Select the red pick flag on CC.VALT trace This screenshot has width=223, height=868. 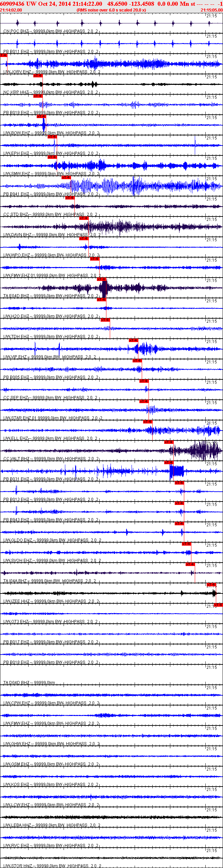click(x=169, y=442)
